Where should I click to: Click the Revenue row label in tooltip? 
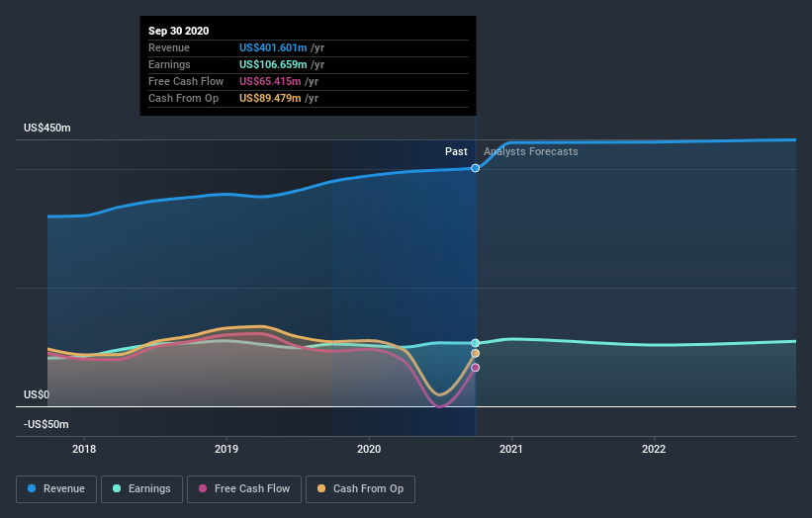[x=169, y=47]
